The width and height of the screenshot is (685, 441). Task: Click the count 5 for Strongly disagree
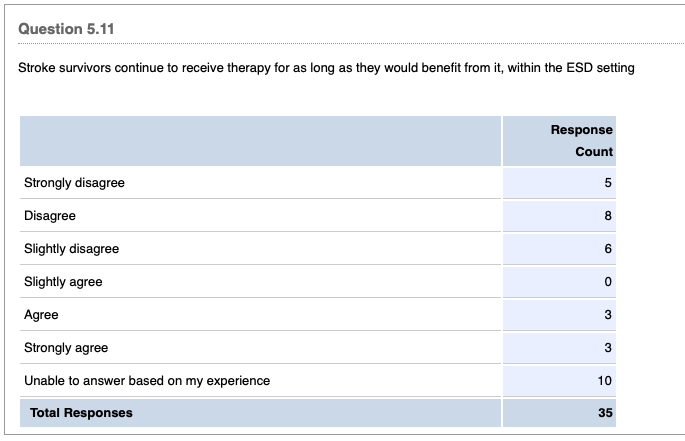[x=607, y=183]
